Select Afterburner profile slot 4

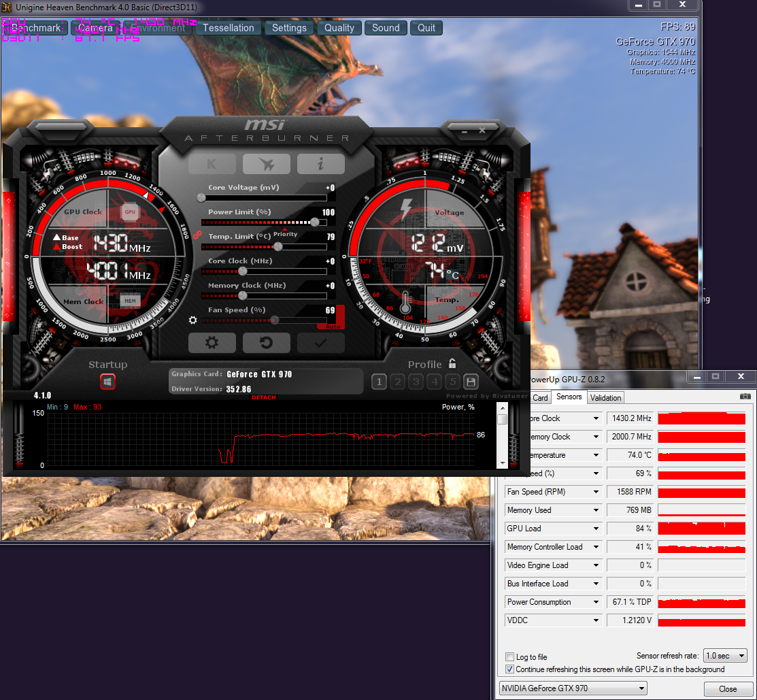point(435,382)
